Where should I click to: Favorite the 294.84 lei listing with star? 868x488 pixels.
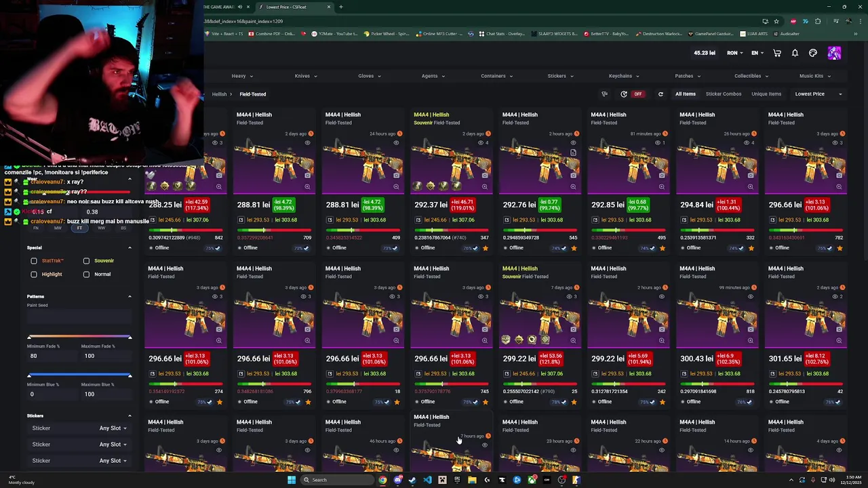[751, 248]
